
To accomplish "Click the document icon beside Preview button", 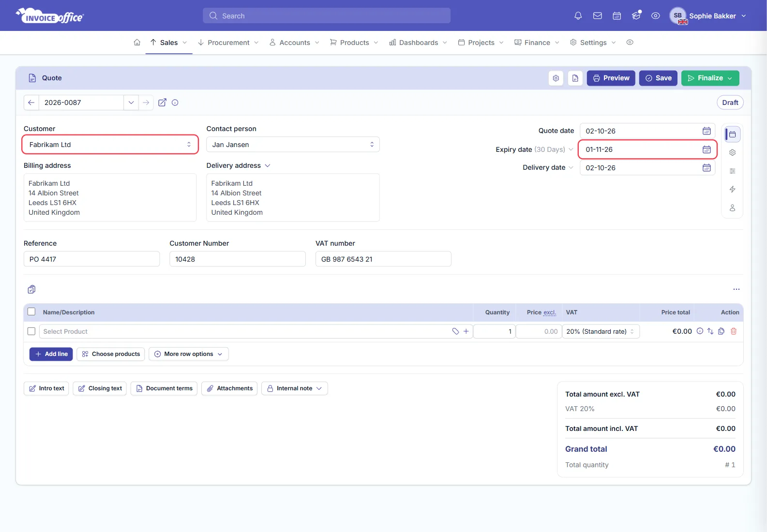I will (575, 78).
